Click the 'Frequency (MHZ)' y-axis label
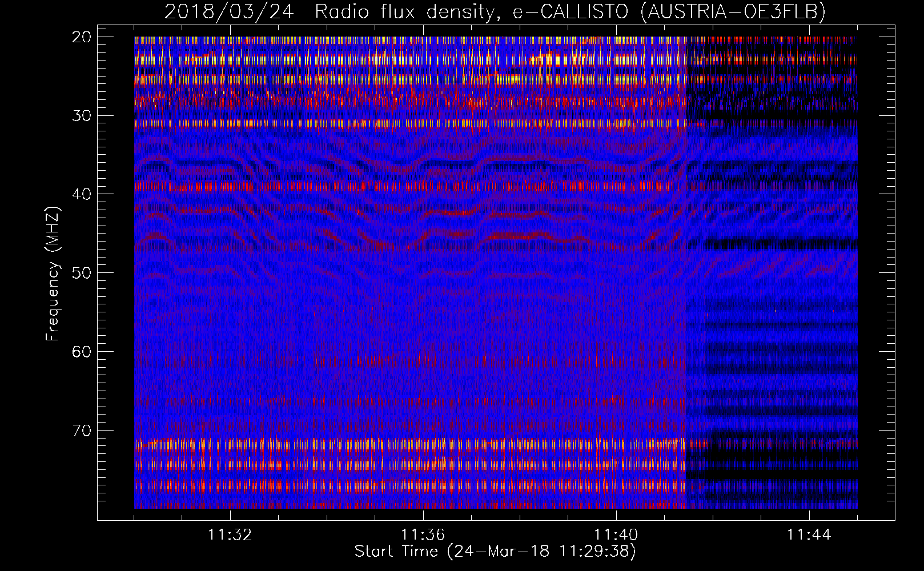The height and width of the screenshot is (571, 924). click(x=53, y=274)
